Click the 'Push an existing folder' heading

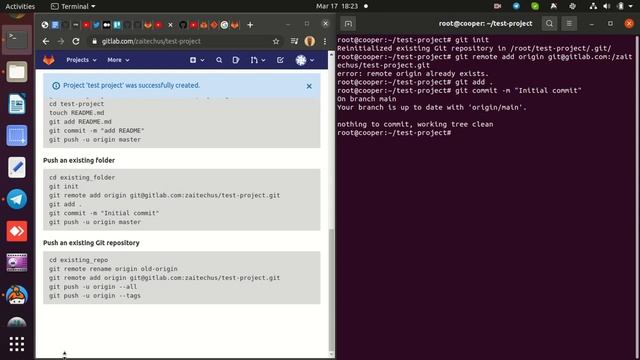[79, 160]
